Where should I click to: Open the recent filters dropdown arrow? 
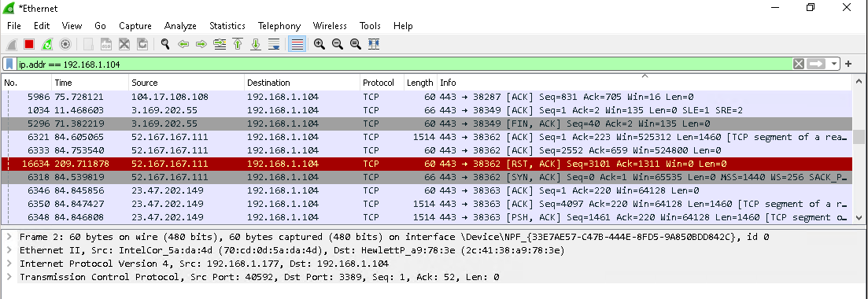834,65
